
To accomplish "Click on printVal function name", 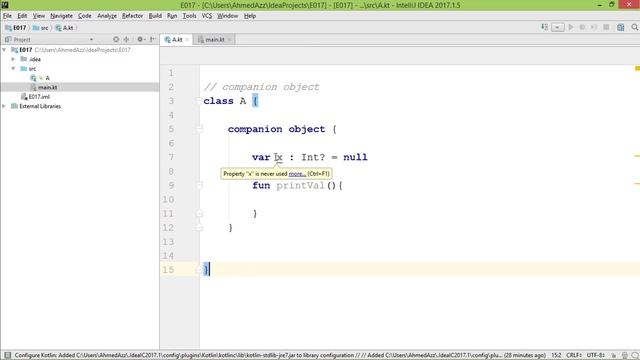I will (300, 185).
